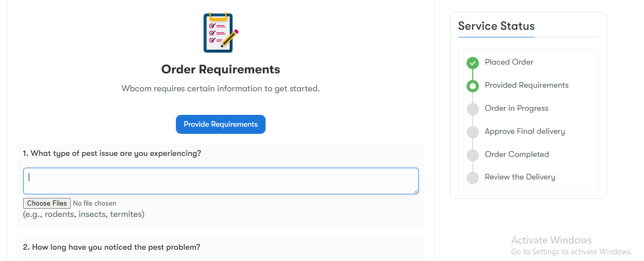Click the green Placed Order checkmark icon

point(472,63)
